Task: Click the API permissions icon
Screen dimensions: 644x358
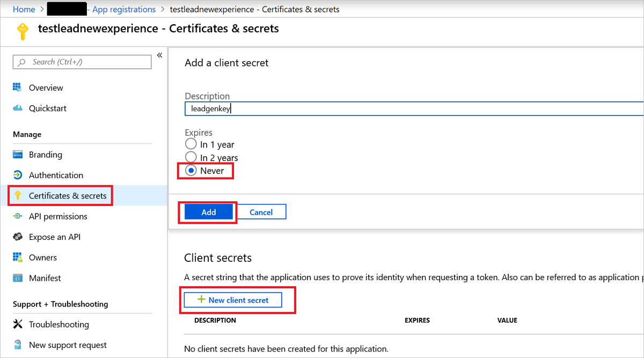Action: click(x=18, y=216)
